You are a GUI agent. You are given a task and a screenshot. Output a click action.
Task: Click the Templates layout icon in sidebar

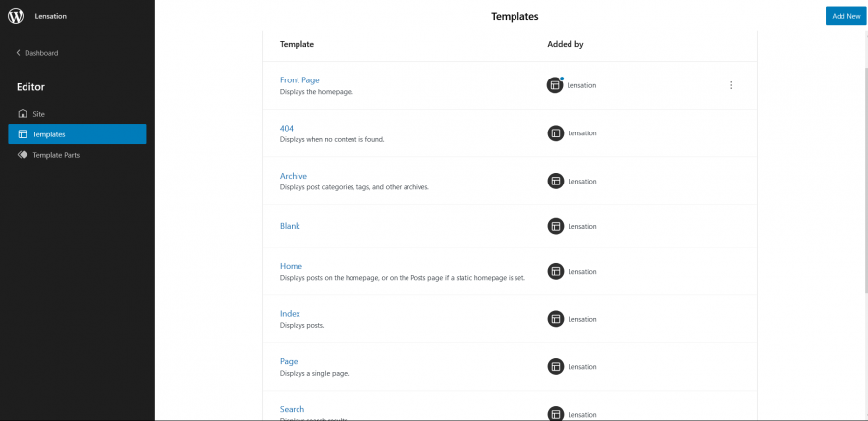23,134
